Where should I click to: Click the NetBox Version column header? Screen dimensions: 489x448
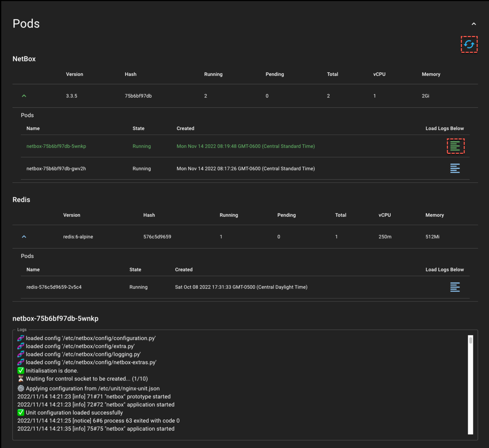pos(75,74)
